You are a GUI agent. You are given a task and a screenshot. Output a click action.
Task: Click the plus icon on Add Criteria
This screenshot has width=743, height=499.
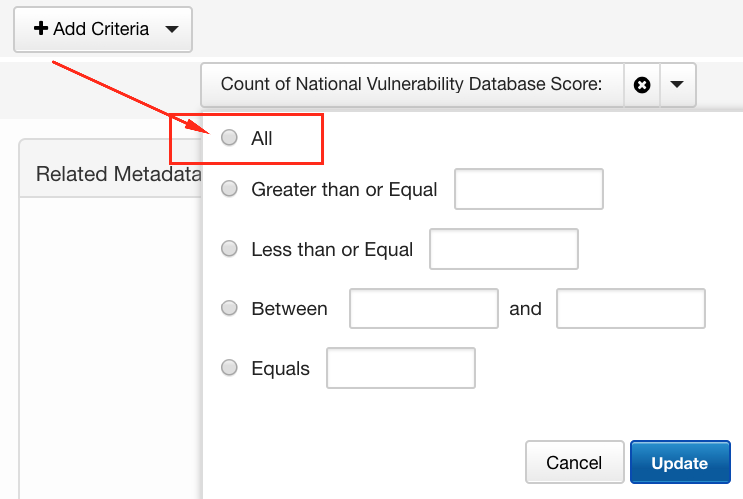tap(41, 29)
